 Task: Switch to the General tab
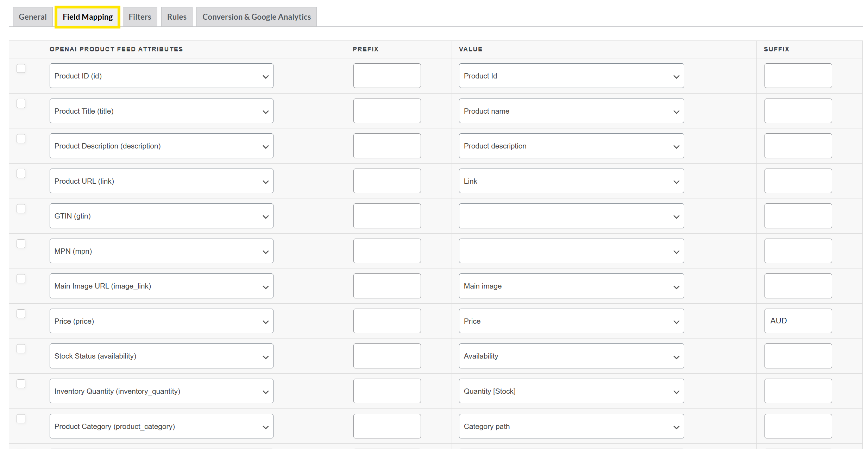pyautogui.click(x=33, y=17)
